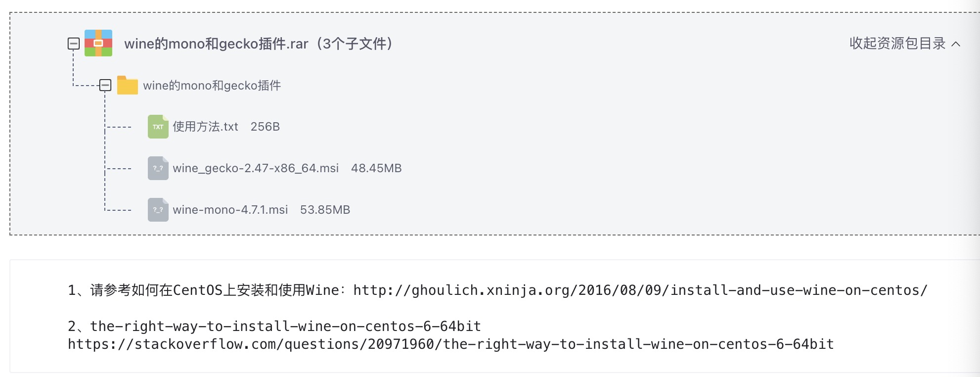The image size is (980, 377).
Task: Click 收起资源包目录 to hide the directory
Action: point(897,44)
